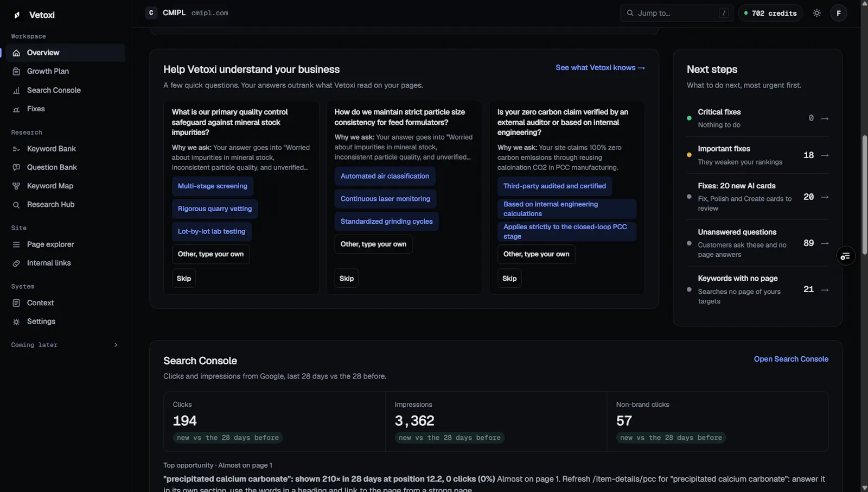Click the Context sidebar icon
The image size is (868, 492).
click(16, 303)
